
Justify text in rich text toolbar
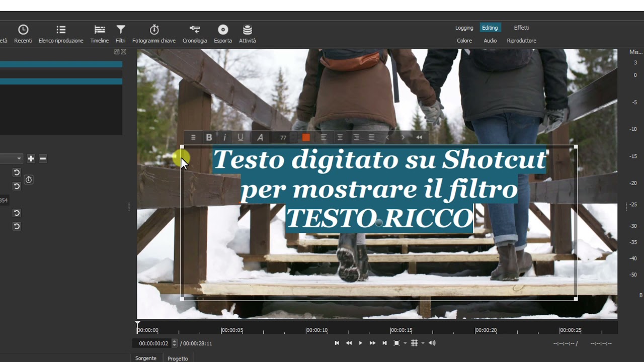[x=372, y=137]
